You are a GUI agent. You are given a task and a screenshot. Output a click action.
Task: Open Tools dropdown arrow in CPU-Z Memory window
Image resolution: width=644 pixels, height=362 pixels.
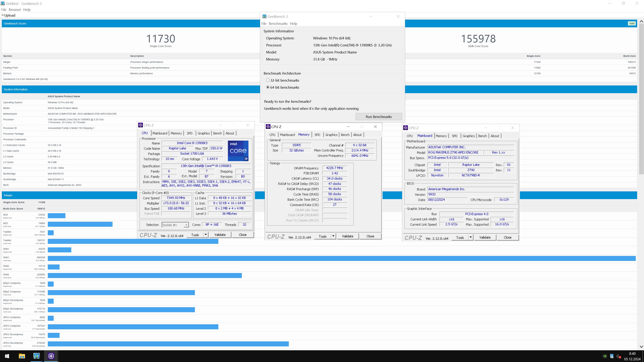point(333,236)
